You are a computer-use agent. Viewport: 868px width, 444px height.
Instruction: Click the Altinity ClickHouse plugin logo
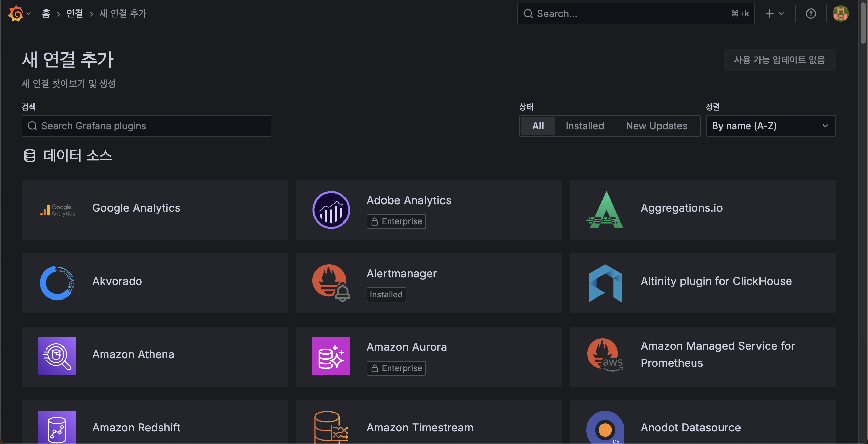pos(605,283)
